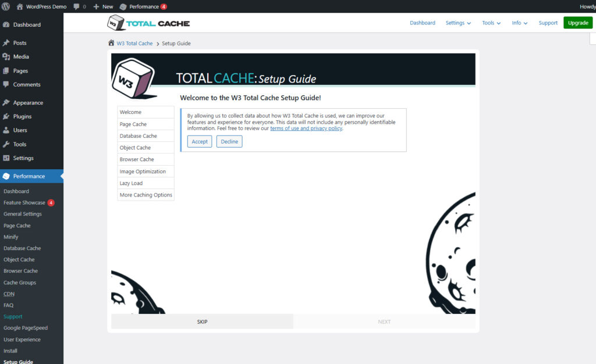Open Page Cache in Performance submenu

[17, 226]
